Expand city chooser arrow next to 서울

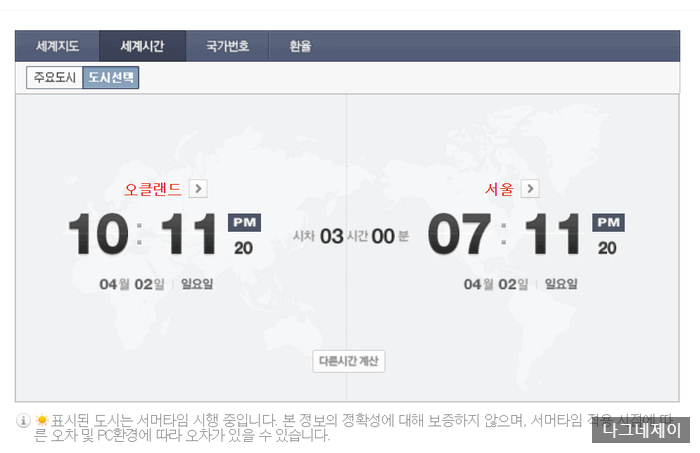(x=530, y=189)
